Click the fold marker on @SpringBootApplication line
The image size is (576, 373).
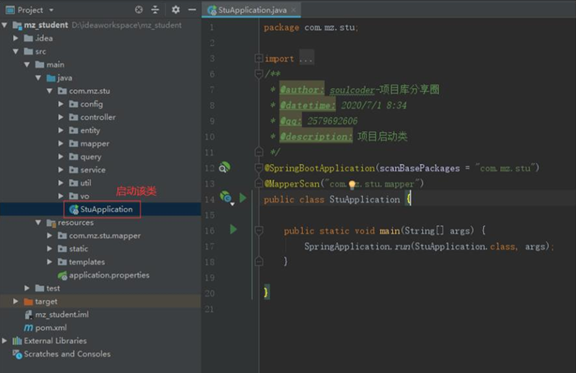[259, 168]
